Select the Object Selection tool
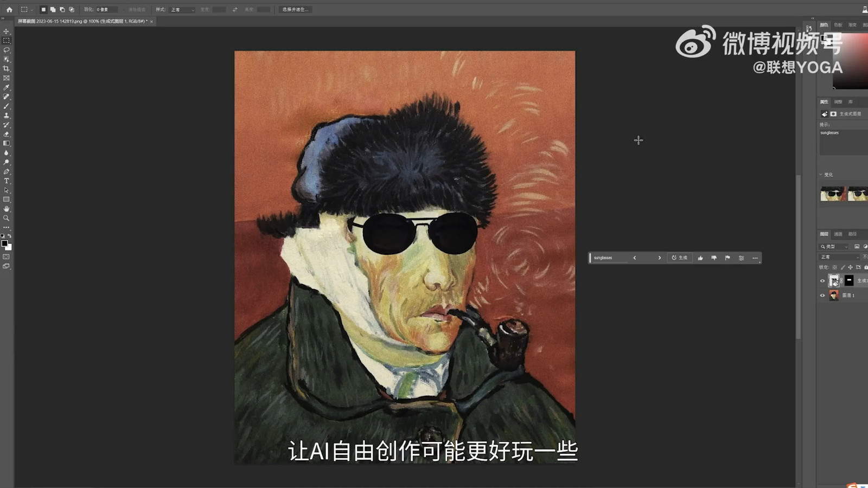This screenshot has height=488, width=868. (x=7, y=59)
